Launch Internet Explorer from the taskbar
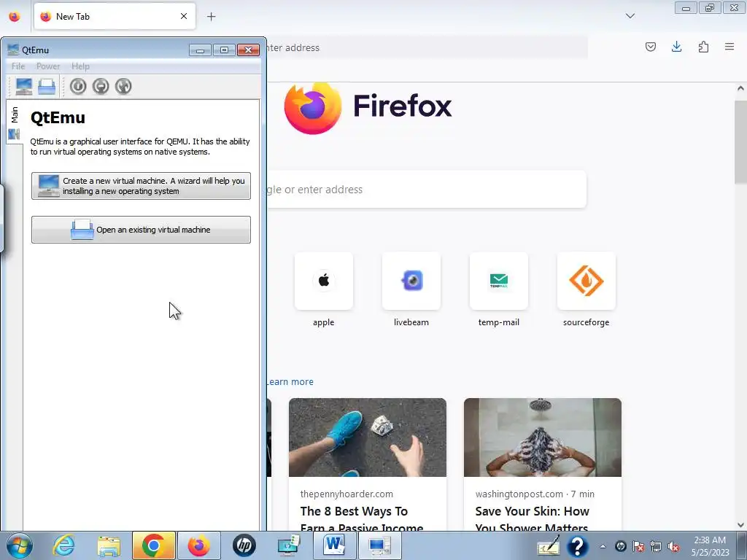This screenshot has width=747, height=560. (64, 545)
